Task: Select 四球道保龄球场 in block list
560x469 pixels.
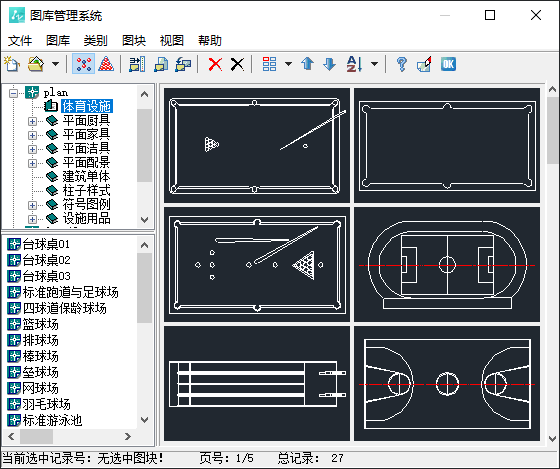Action: click(65, 309)
